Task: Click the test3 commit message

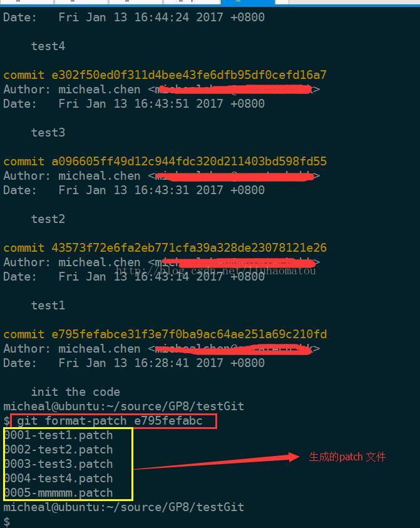Action: coord(48,133)
